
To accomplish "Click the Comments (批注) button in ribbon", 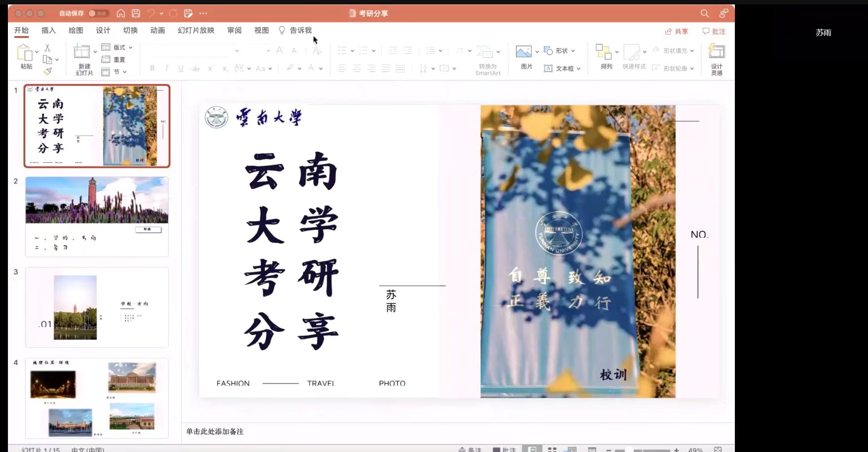I will coord(714,31).
